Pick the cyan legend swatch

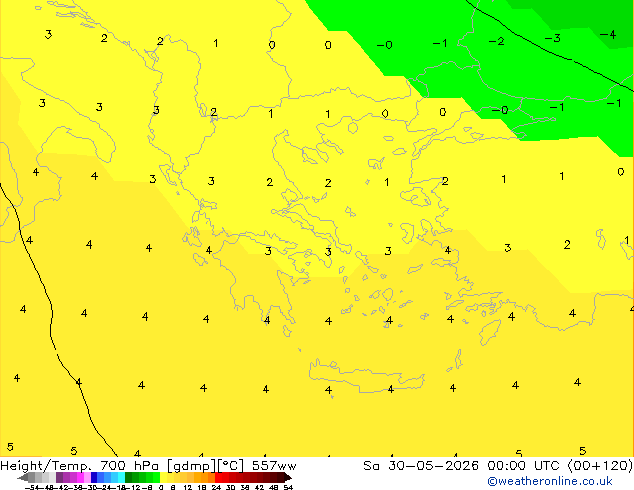121,477
